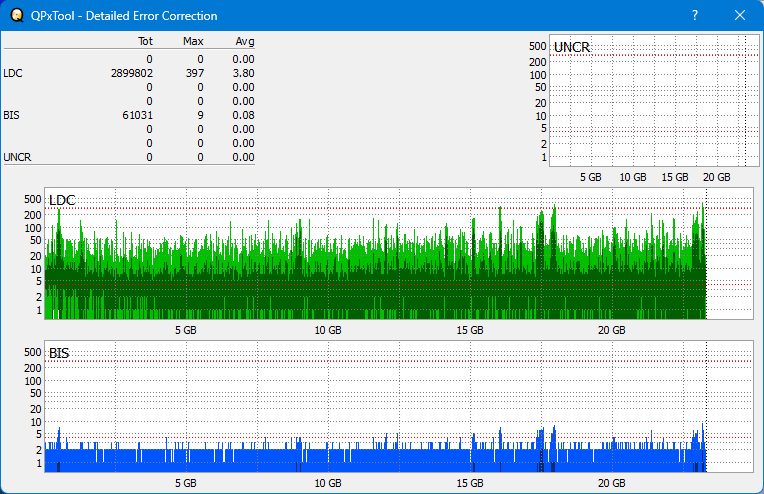Click the UNCR row label in table
Viewport: 764px width, 494px height.
tap(17, 157)
